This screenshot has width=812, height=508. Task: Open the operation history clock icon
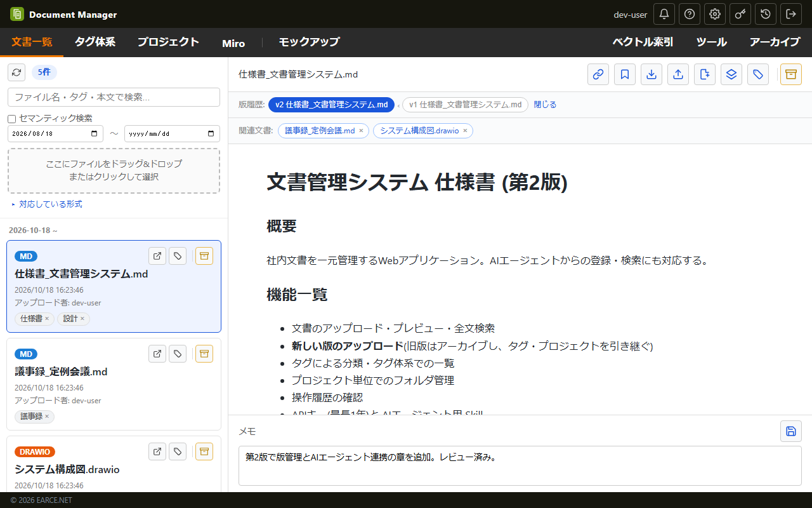(x=766, y=14)
